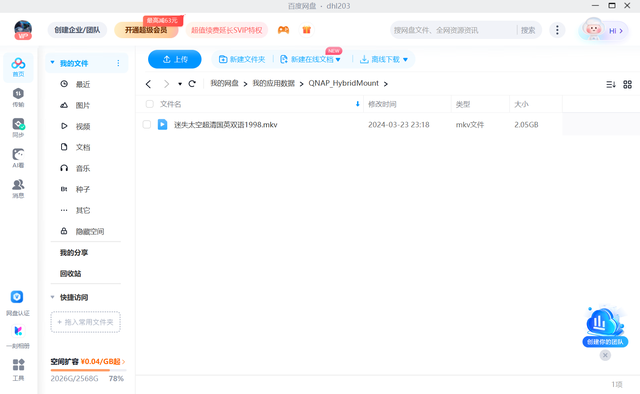Switch to grid view icon
This screenshot has width=640, height=394.
coord(627,85)
